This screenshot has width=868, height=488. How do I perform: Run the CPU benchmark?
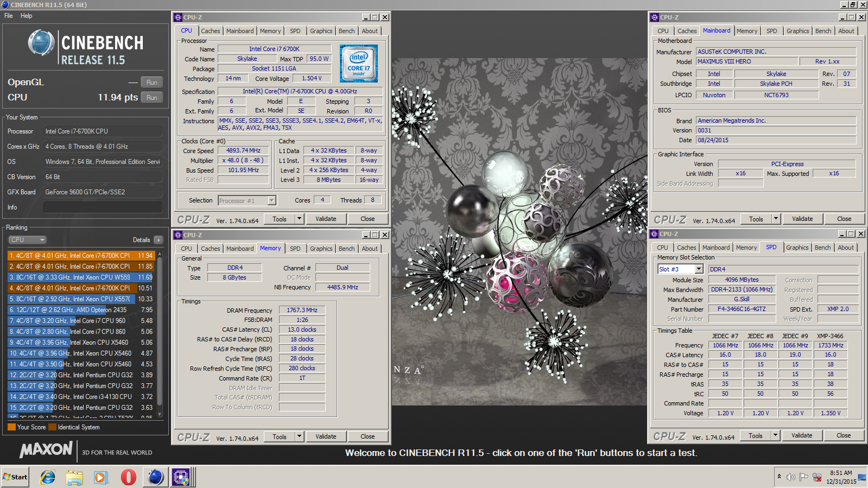point(152,98)
